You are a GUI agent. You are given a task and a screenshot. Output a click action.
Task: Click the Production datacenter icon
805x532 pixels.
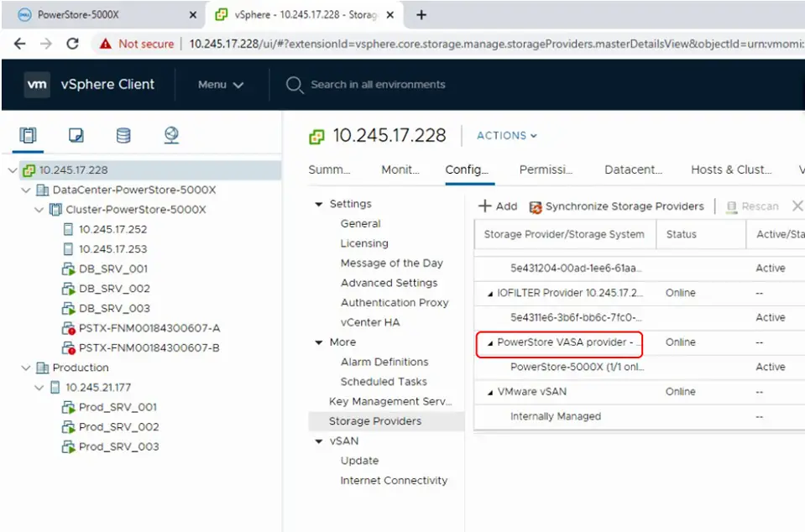tap(42, 368)
